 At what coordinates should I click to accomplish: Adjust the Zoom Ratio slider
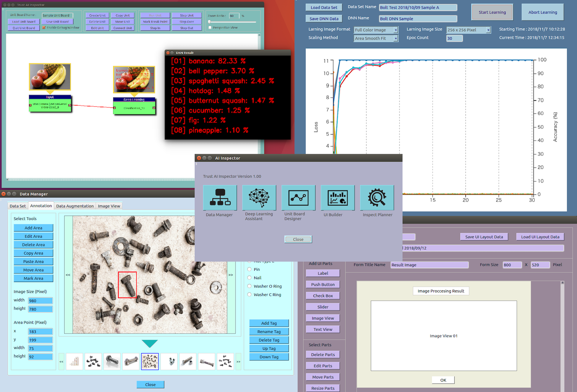[209, 22]
